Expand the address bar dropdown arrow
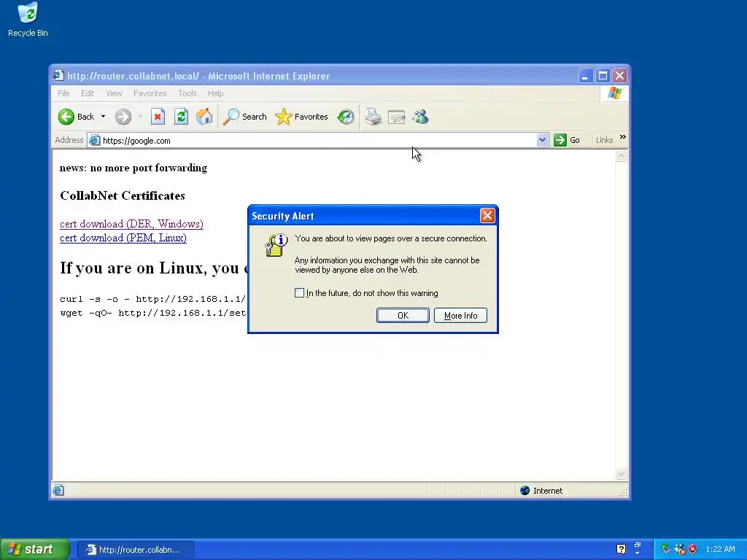747x560 pixels. [x=542, y=141]
